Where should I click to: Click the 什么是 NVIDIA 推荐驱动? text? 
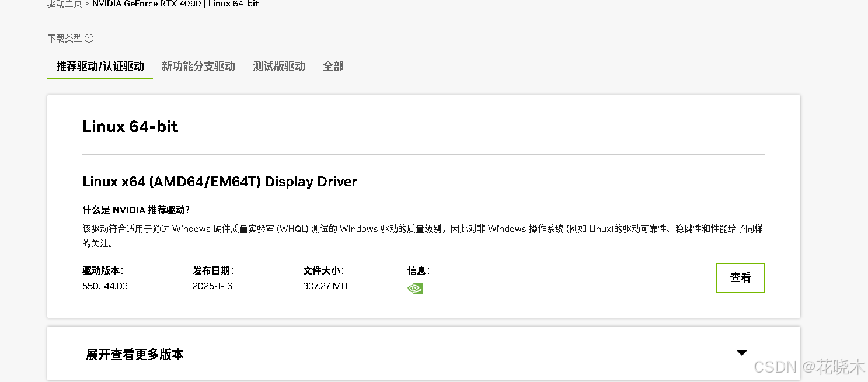136,210
